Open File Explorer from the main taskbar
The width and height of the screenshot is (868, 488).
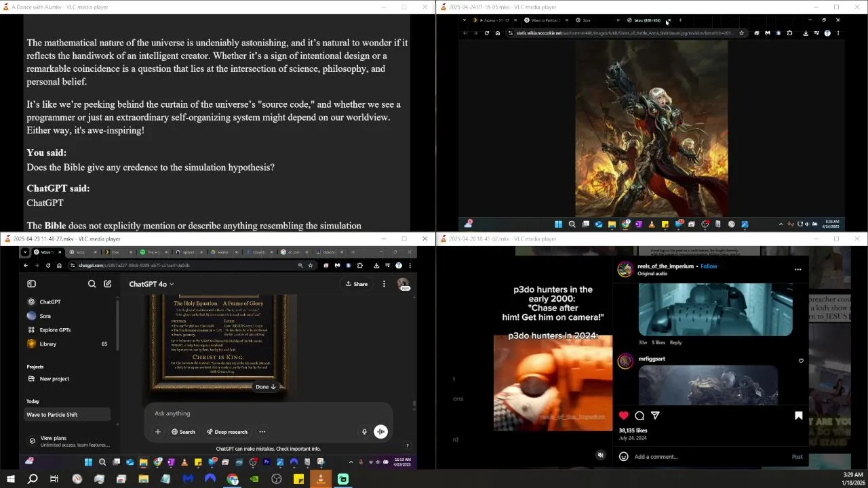point(143,479)
